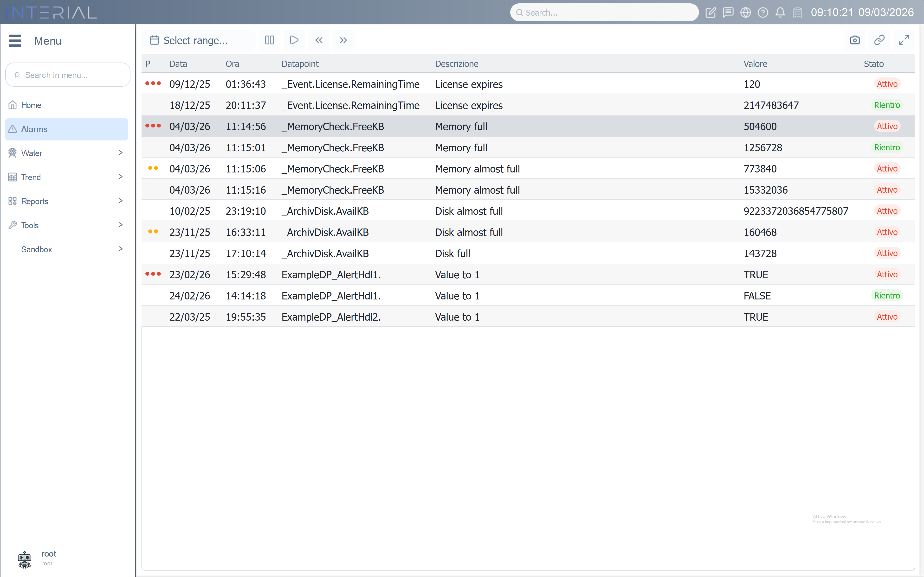
Task: Open the help question mark icon
Action: 763,13
